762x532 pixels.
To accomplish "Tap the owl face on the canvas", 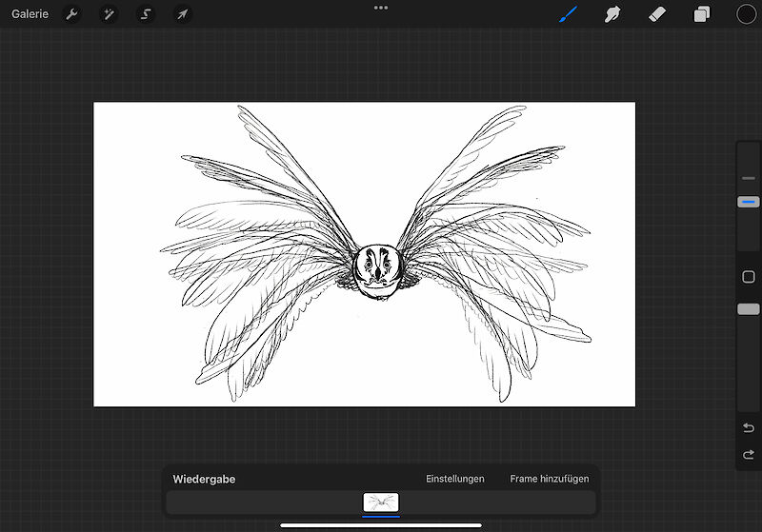I will coord(378,271).
